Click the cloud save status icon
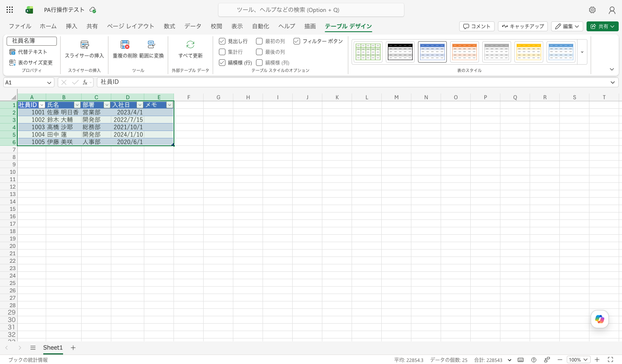Image resolution: width=622 pixels, height=364 pixels. [x=93, y=10]
